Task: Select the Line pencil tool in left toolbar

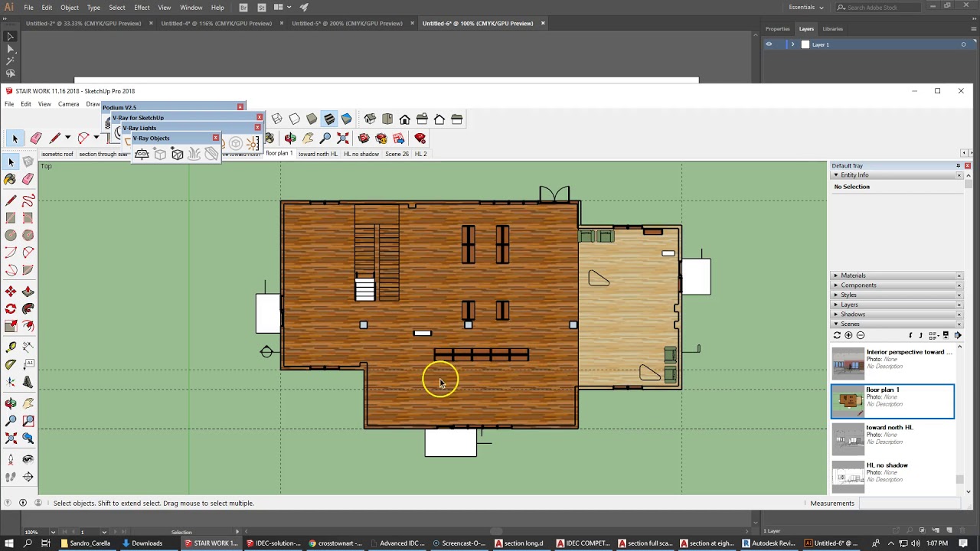Action: tap(11, 200)
